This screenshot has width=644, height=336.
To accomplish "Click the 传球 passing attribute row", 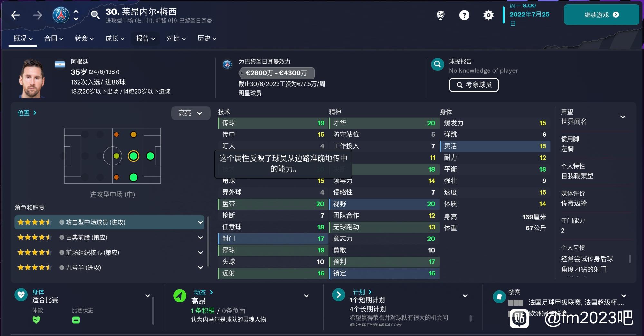I will [x=273, y=123].
